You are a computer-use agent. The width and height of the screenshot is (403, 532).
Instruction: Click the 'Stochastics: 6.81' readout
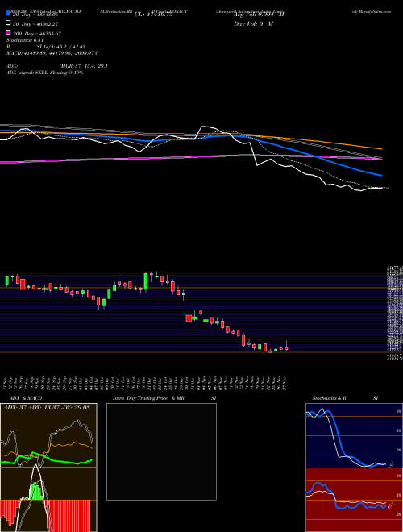click(x=25, y=40)
